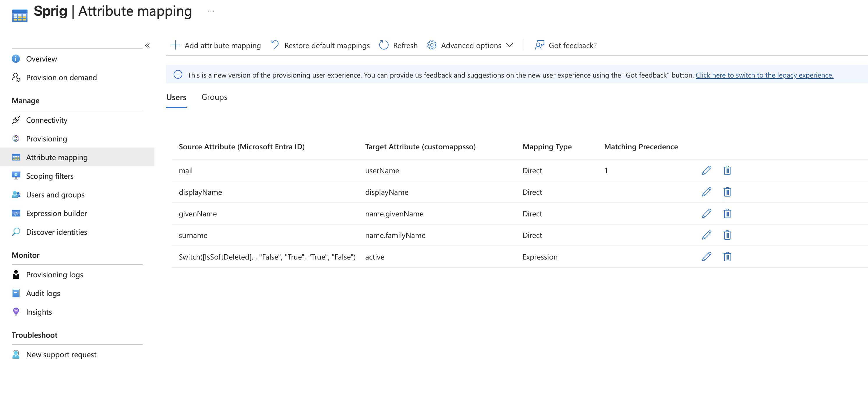Add attribute mapping
Screen dimensions: 868x403
click(216, 45)
